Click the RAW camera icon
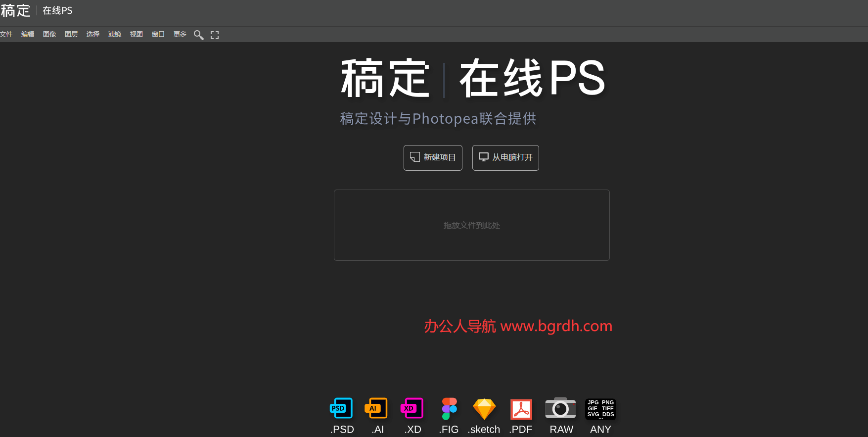The image size is (868, 437). [x=560, y=408]
